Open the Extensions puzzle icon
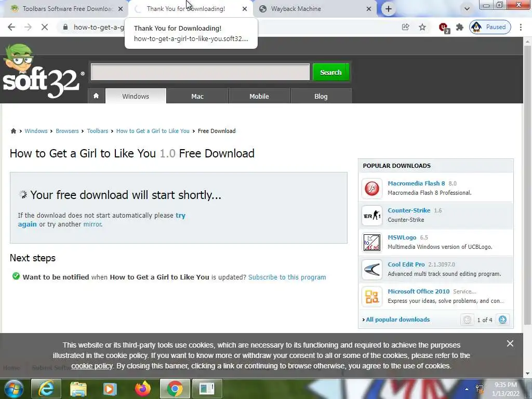 pos(460,27)
